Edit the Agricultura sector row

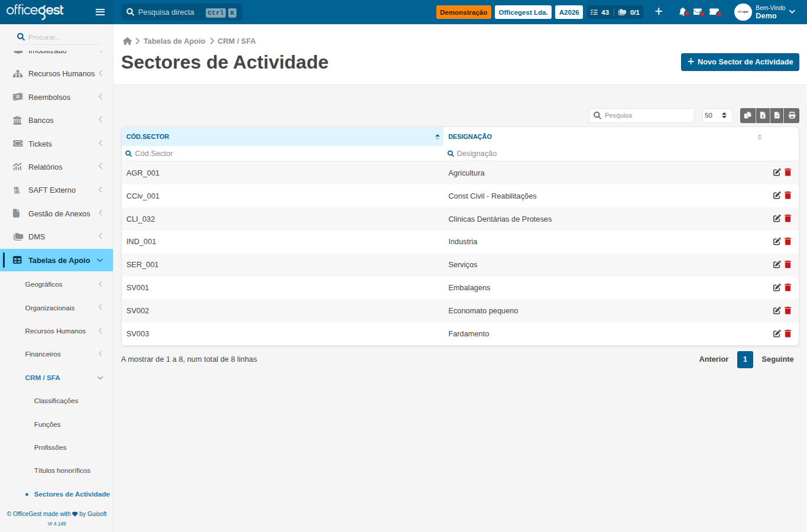pos(777,173)
